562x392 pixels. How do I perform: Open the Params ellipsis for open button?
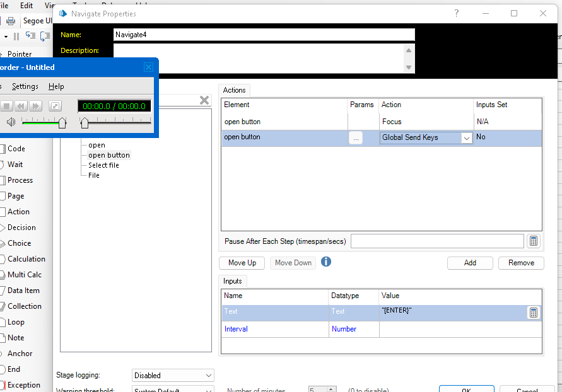[x=356, y=138]
